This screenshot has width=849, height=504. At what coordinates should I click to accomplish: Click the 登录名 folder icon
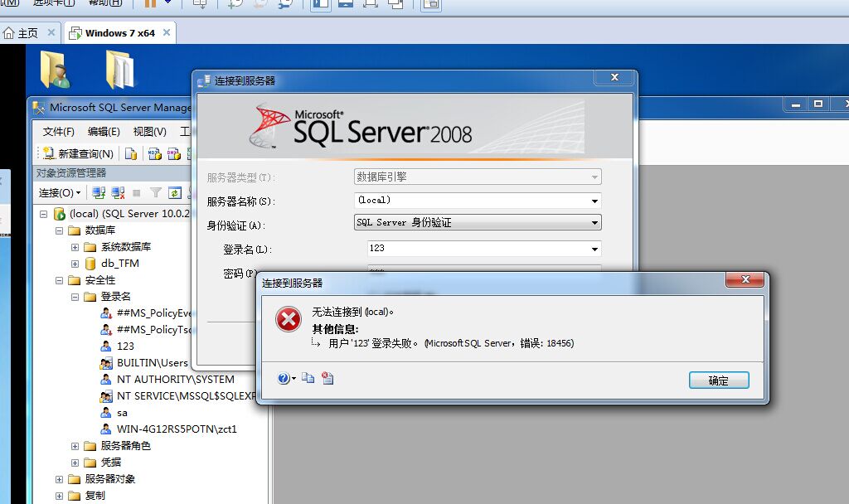click(x=90, y=297)
